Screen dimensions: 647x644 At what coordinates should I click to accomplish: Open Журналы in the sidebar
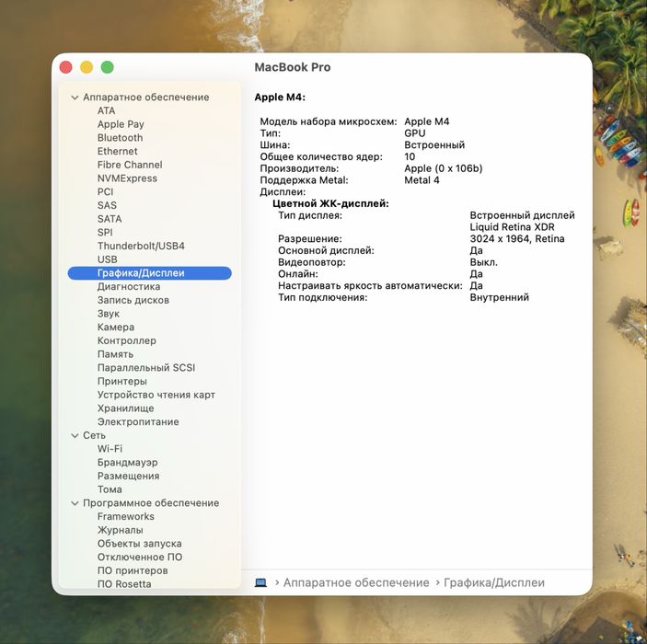tap(120, 530)
